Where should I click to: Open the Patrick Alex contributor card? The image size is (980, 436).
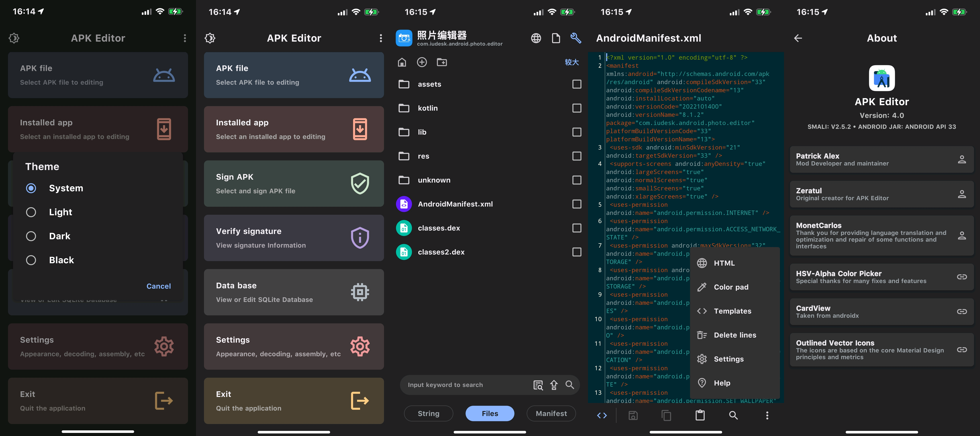point(882,160)
